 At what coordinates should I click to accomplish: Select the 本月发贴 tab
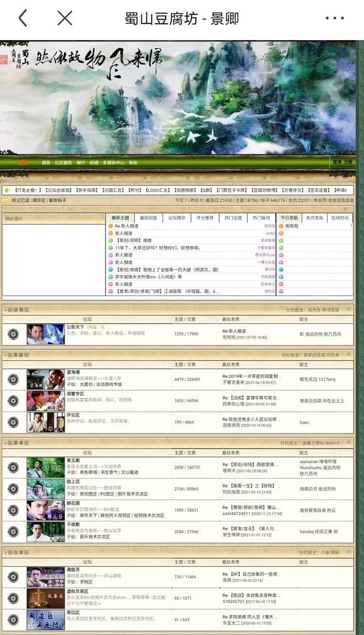[x=314, y=218]
